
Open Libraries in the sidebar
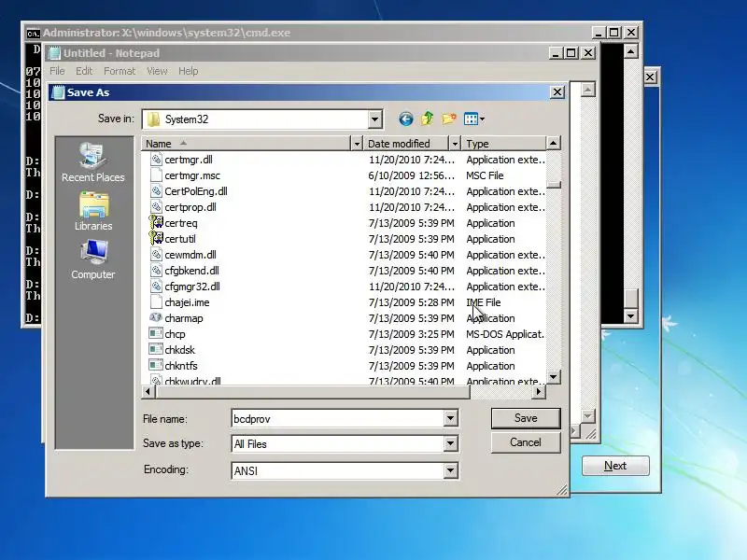point(92,212)
